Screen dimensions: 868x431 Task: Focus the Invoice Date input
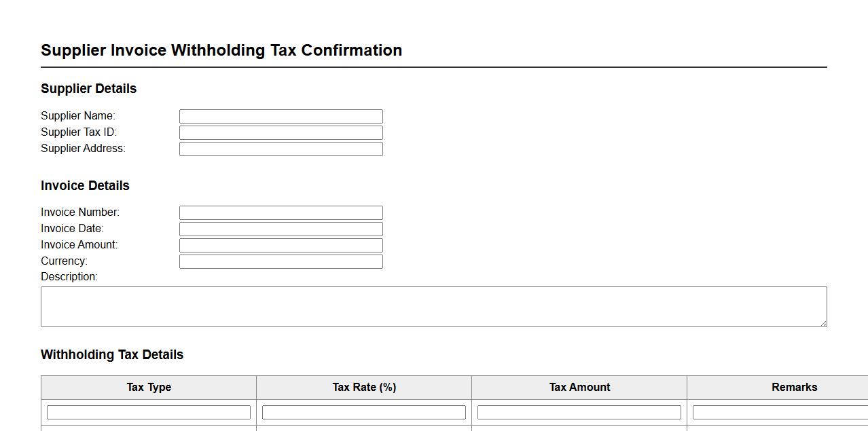pyautogui.click(x=281, y=229)
